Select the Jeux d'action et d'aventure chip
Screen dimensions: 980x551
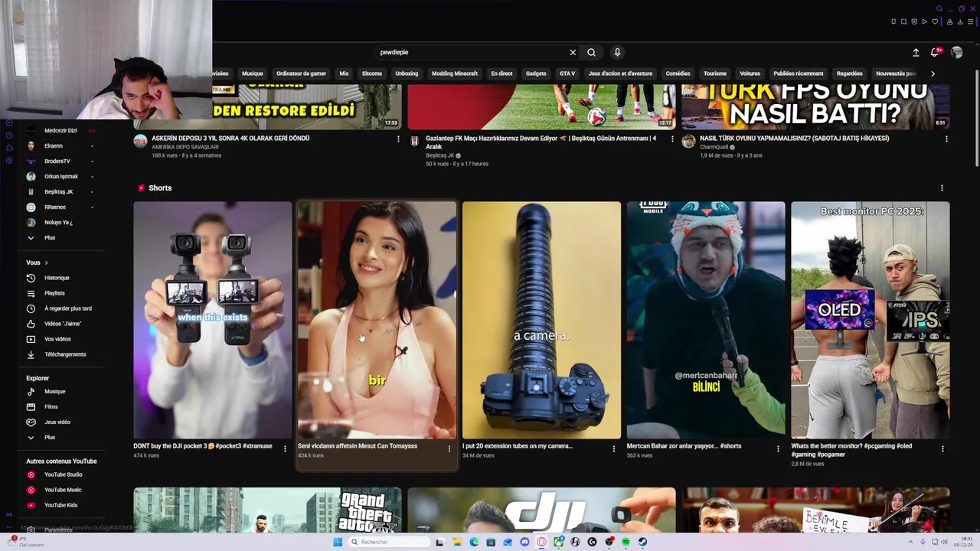pyautogui.click(x=620, y=73)
